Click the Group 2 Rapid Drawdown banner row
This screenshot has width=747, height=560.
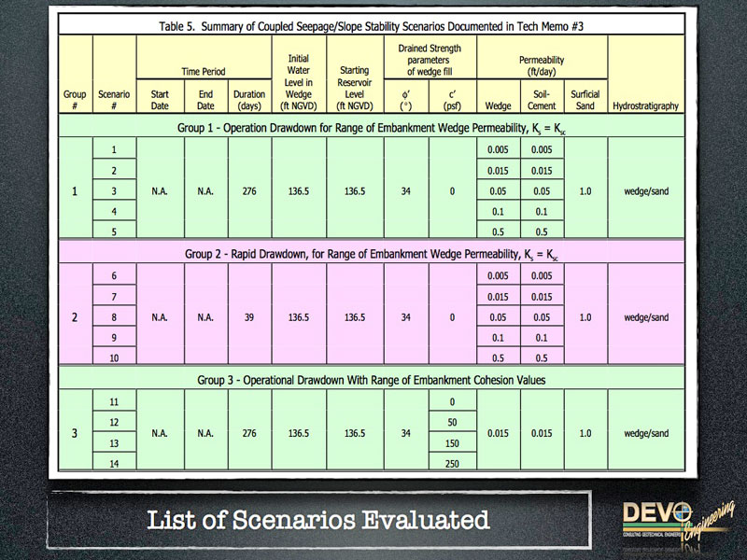coord(373,254)
